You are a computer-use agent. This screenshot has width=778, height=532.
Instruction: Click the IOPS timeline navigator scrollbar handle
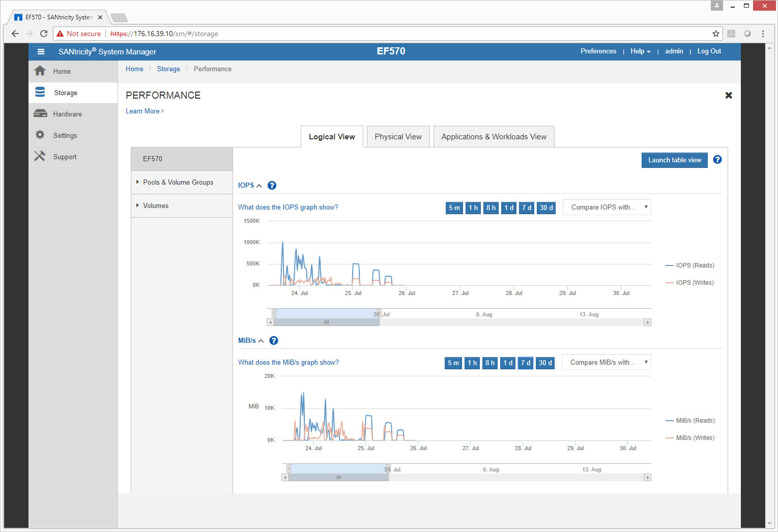point(326,322)
